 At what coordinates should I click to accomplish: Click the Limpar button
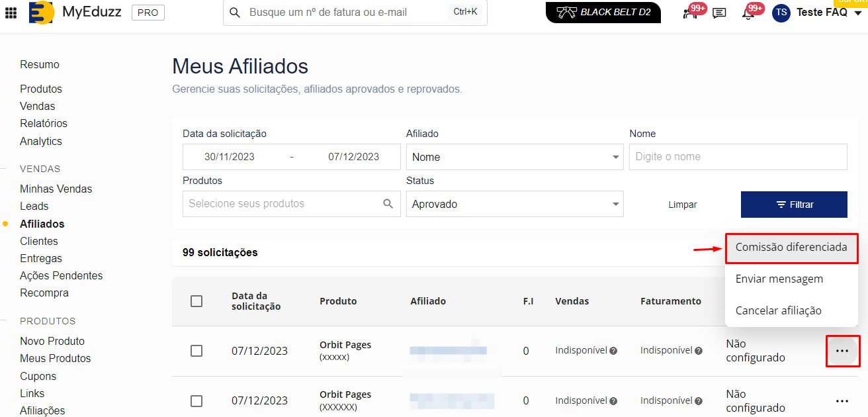click(x=682, y=205)
